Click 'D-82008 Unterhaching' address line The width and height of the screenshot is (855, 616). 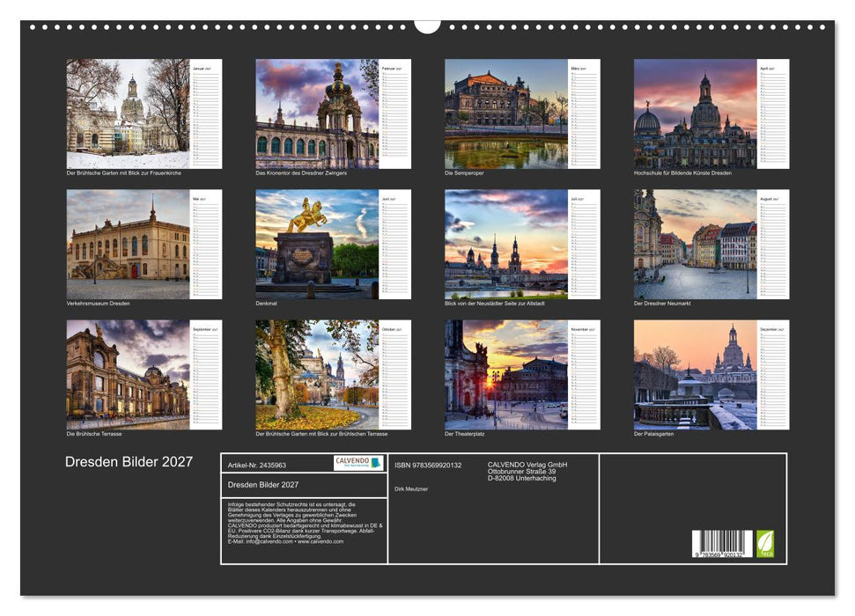(x=522, y=478)
